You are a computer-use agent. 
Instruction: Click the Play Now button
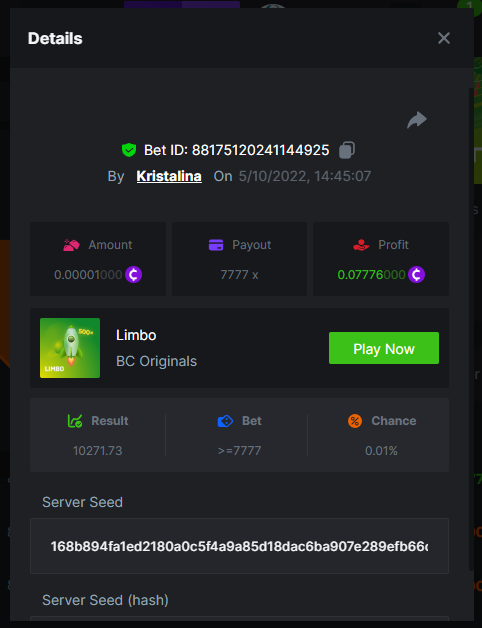[384, 348]
